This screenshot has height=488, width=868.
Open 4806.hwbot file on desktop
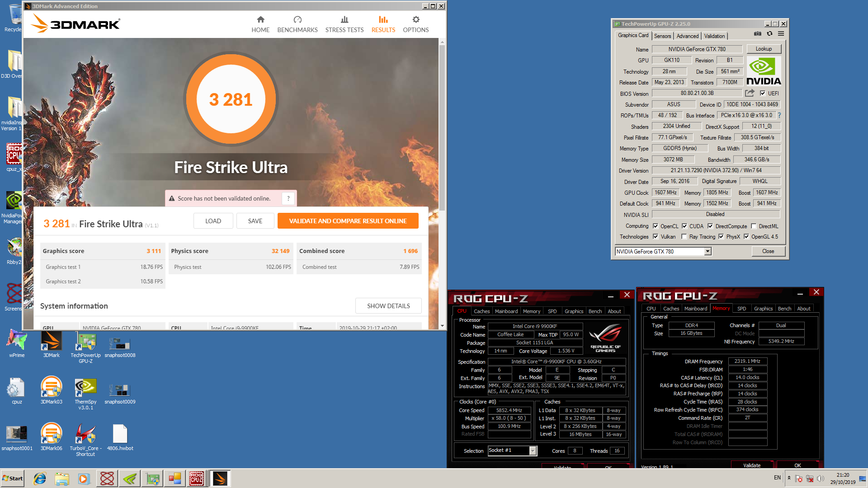point(120,437)
